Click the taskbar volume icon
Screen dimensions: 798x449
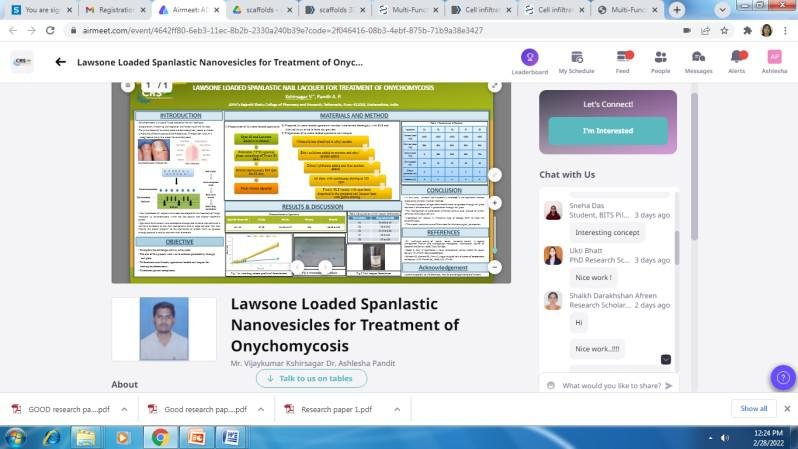coord(725,438)
